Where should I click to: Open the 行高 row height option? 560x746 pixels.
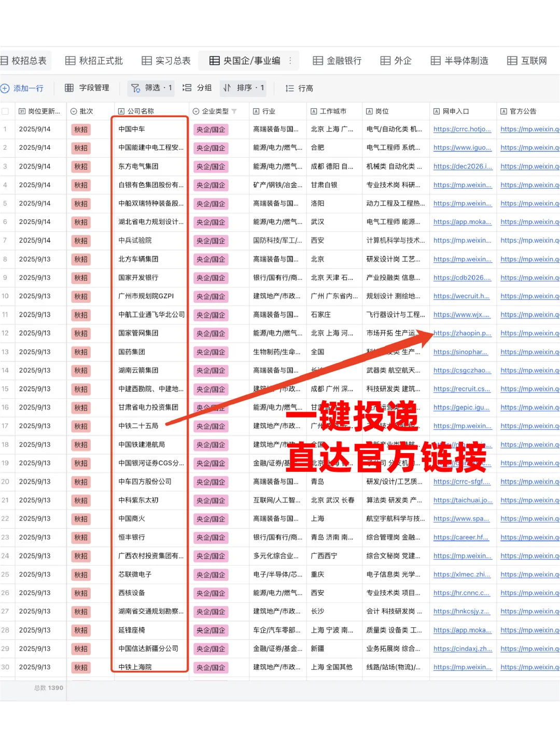pyautogui.click(x=299, y=88)
